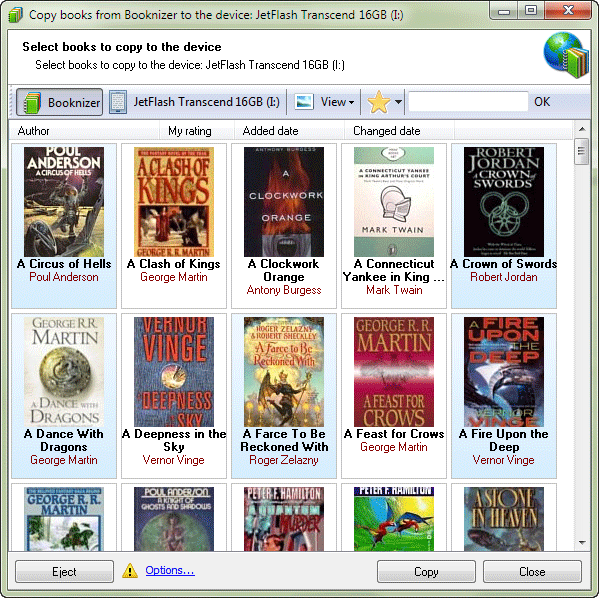Click the warning triangle icon near Options
This screenshot has width=599, height=598.
(x=130, y=571)
